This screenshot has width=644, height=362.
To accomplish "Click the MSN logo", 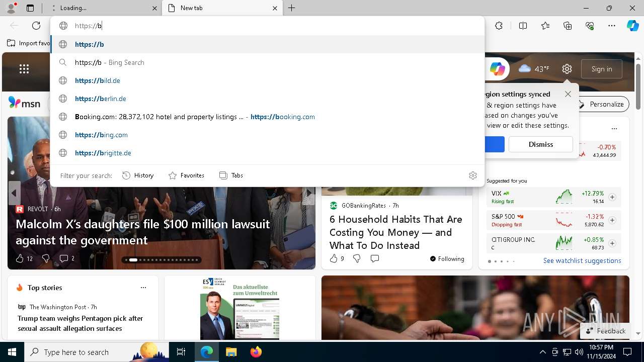I will [24, 103].
